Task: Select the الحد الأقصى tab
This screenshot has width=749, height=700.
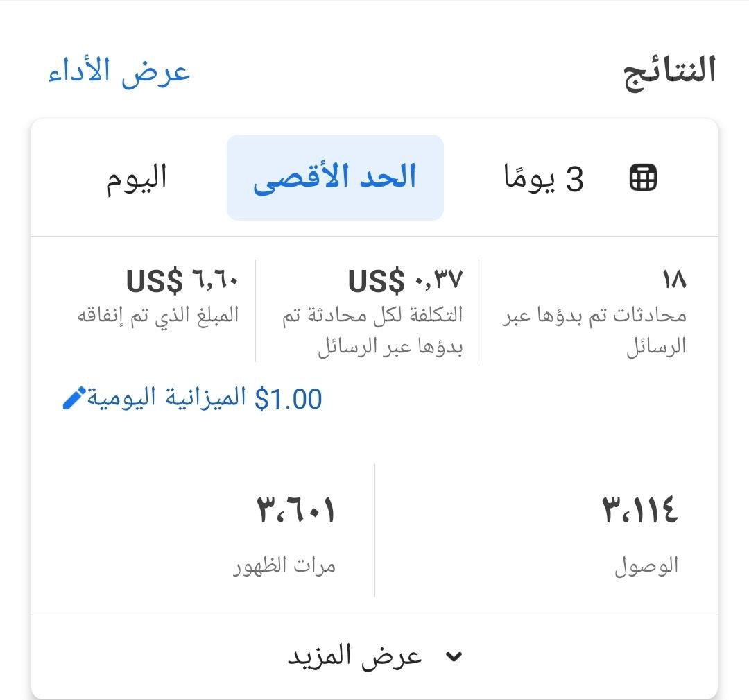Action: click(335, 178)
